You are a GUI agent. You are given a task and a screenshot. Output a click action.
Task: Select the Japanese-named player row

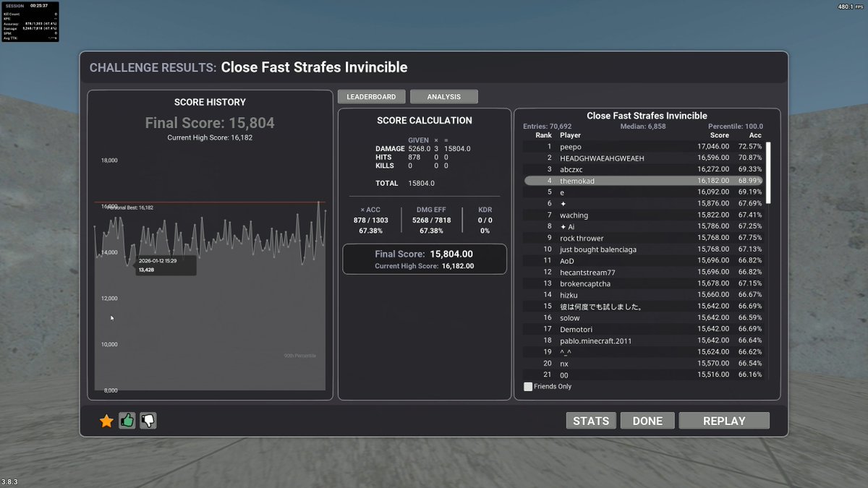point(643,307)
